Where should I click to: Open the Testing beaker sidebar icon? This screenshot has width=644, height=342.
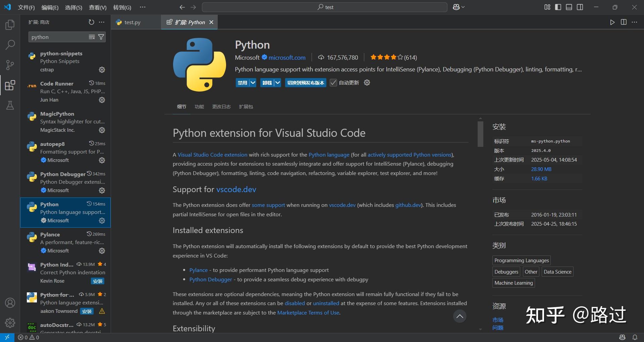(x=10, y=105)
